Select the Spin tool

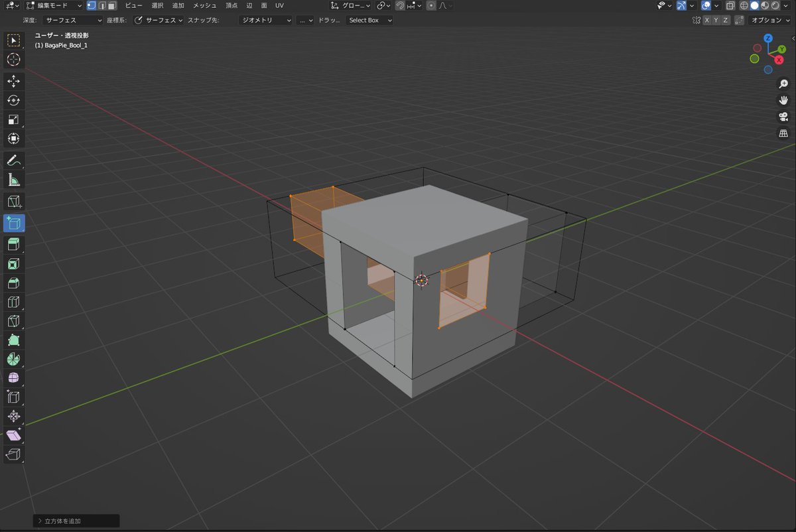pos(13,360)
